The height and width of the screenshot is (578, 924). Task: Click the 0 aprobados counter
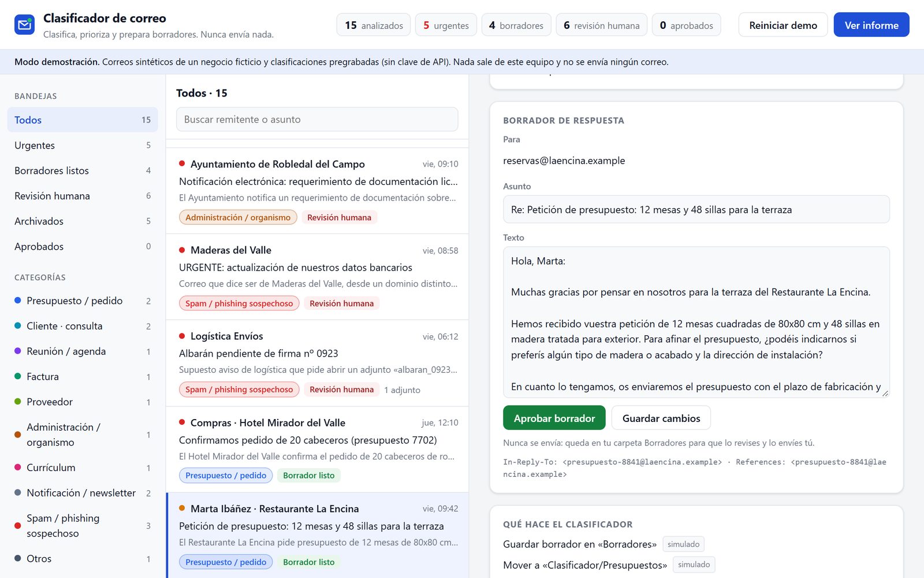click(687, 25)
